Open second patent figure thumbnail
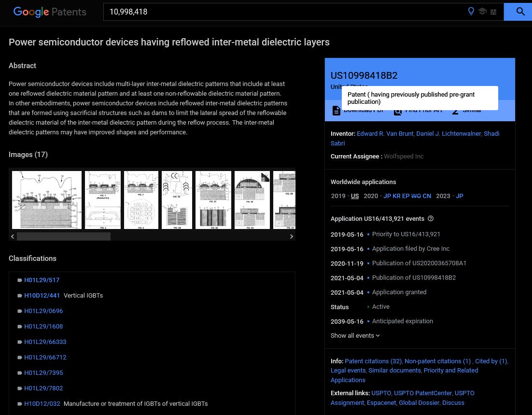This screenshot has width=532, height=415. (x=103, y=200)
